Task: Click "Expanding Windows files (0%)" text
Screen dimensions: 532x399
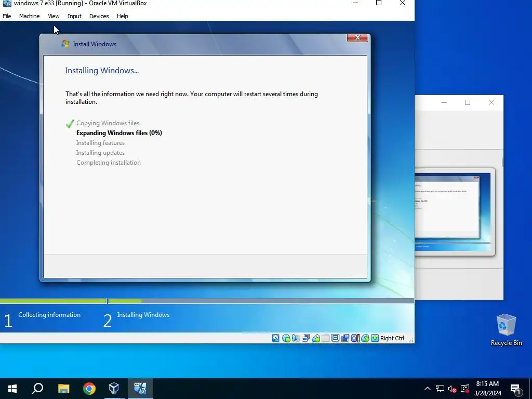Action: (119, 133)
